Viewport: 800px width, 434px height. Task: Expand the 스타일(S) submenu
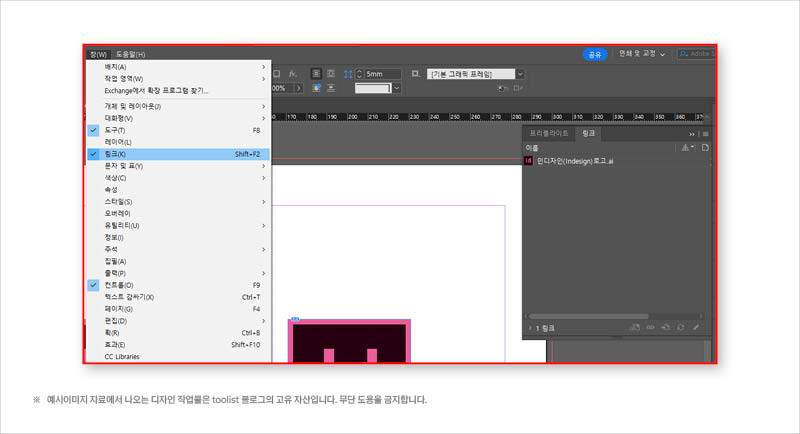coord(178,201)
